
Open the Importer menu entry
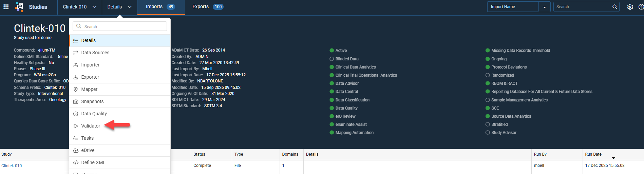[120, 65]
